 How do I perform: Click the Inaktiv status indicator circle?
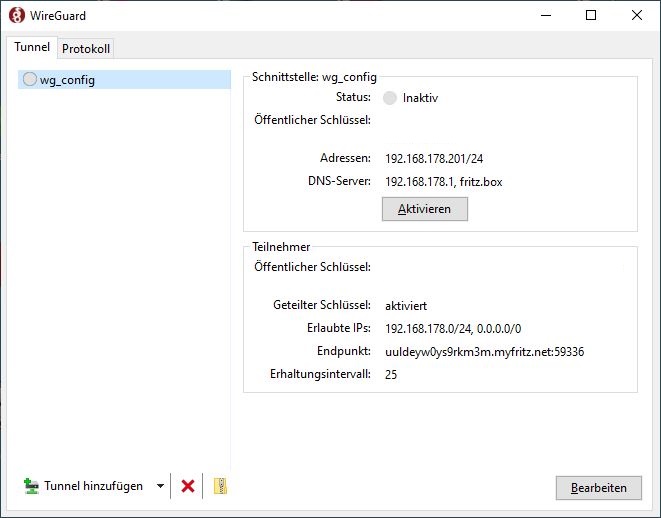coord(390,98)
